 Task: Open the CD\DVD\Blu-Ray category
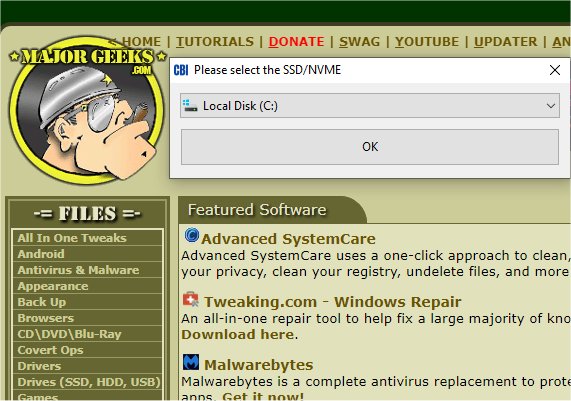point(87,334)
